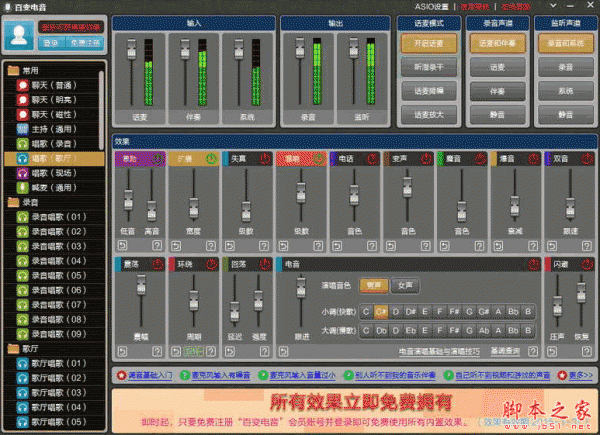Select preset 主持(通用)
Screen dimensions: 600x435
54,129
